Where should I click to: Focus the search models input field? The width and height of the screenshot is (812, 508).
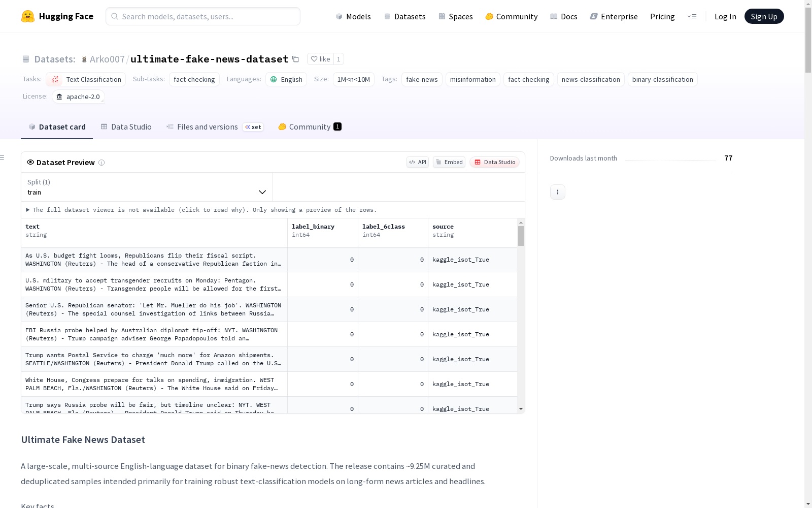[x=203, y=16]
